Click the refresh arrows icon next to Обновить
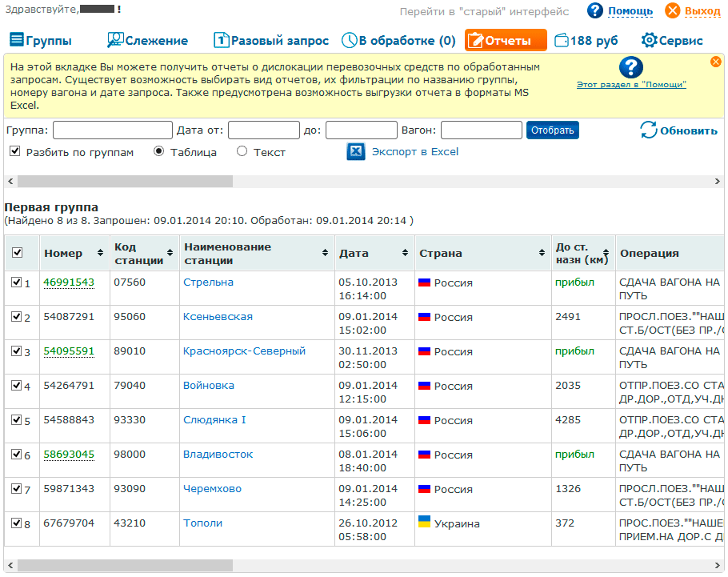 pos(648,130)
